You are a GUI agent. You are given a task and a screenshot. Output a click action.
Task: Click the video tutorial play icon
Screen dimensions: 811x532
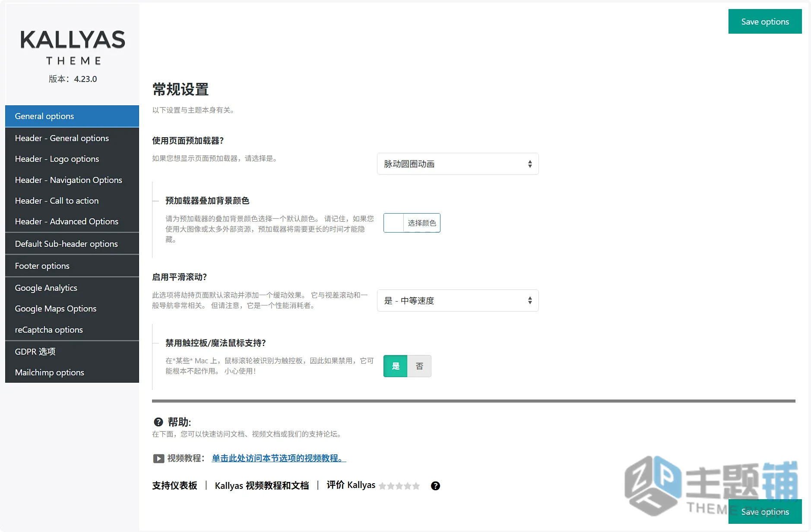click(x=158, y=458)
